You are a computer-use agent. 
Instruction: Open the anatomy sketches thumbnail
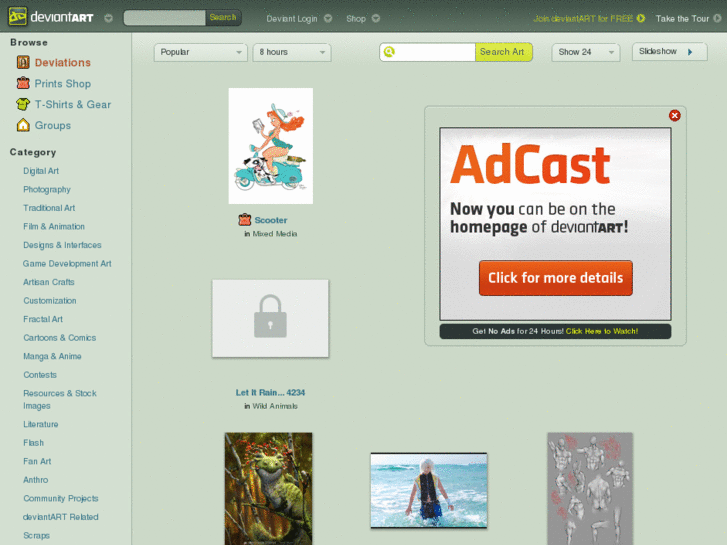point(590,489)
